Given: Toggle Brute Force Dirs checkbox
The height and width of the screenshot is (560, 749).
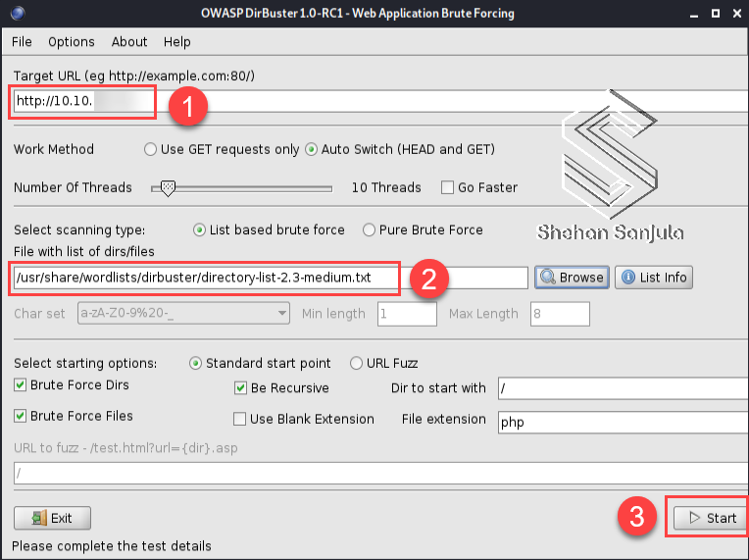Looking at the screenshot, I should 20,384.
